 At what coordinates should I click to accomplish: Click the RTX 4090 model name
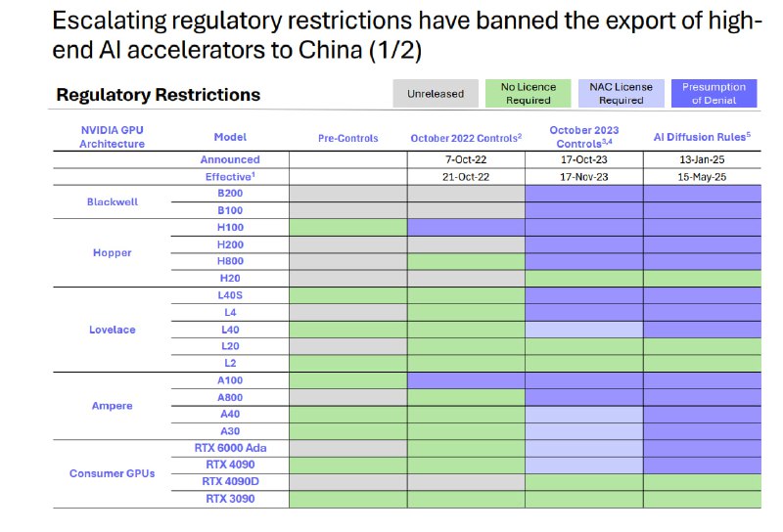[x=230, y=465]
